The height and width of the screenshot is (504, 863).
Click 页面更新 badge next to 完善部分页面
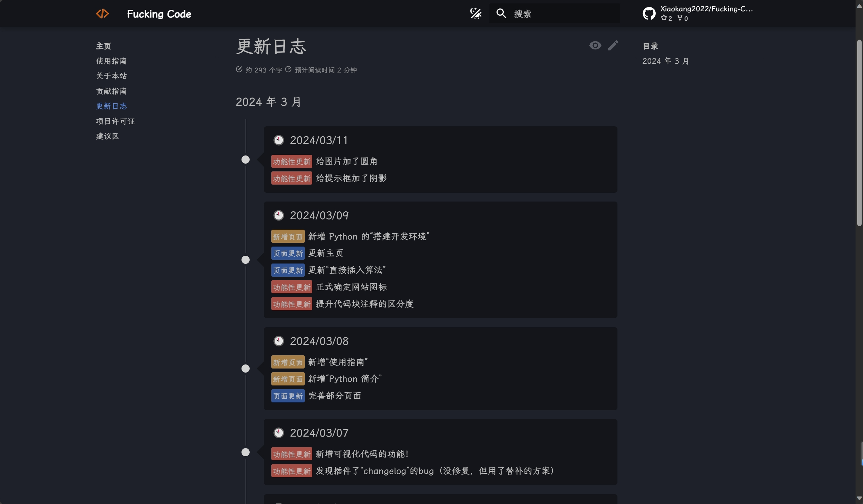288,396
